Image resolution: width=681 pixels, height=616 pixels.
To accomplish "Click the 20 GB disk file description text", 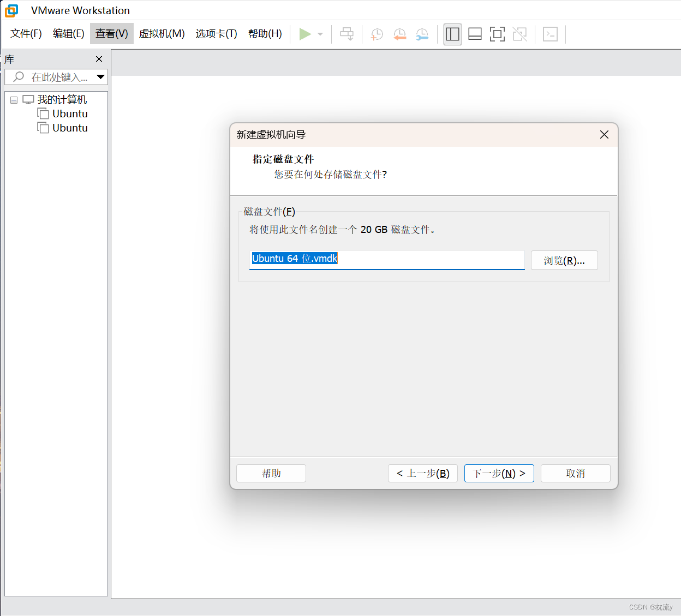I will pos(344,230).
